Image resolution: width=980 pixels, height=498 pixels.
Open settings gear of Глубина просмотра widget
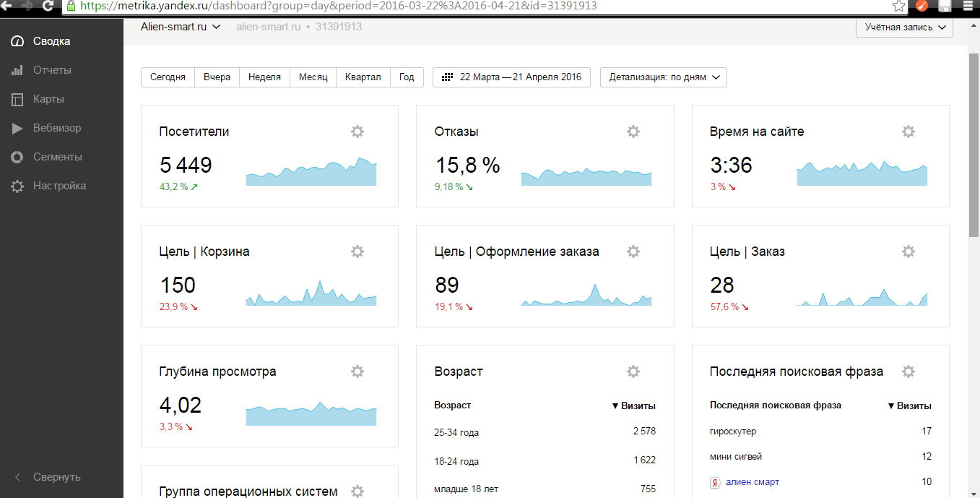click(357, 372)
